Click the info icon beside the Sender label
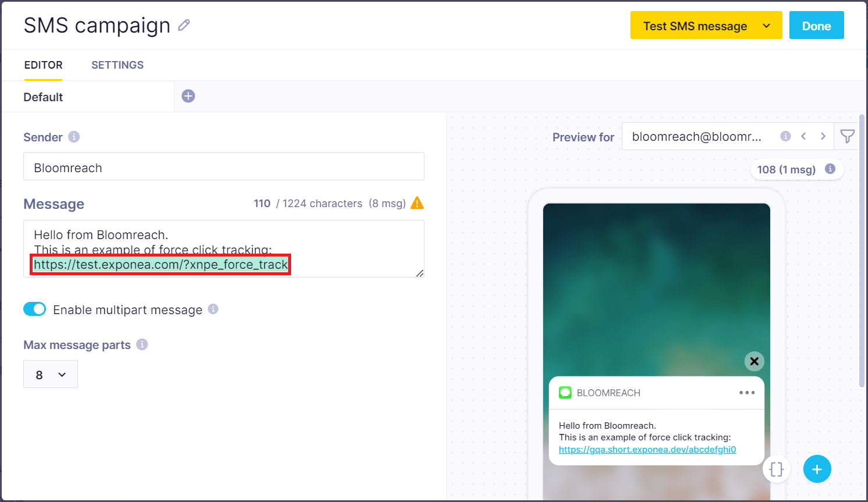The height and width of the screenshot is (502, 868). [x=73, y=137]
